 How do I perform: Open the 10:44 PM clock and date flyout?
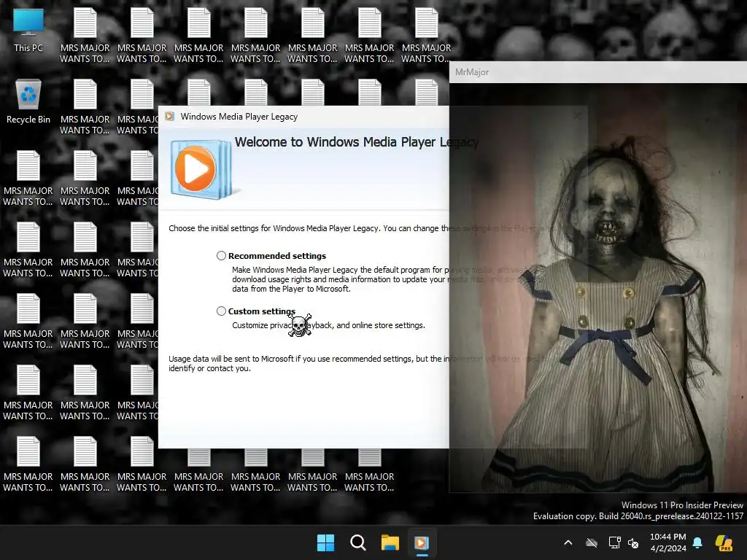(668, 542)
